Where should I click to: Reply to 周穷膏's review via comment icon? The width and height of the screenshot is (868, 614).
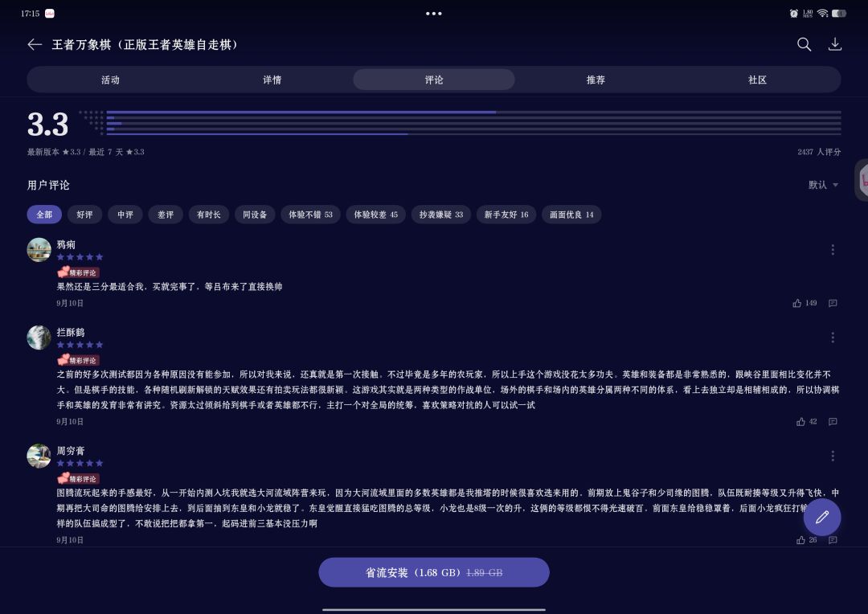click(x=833, y=540)
